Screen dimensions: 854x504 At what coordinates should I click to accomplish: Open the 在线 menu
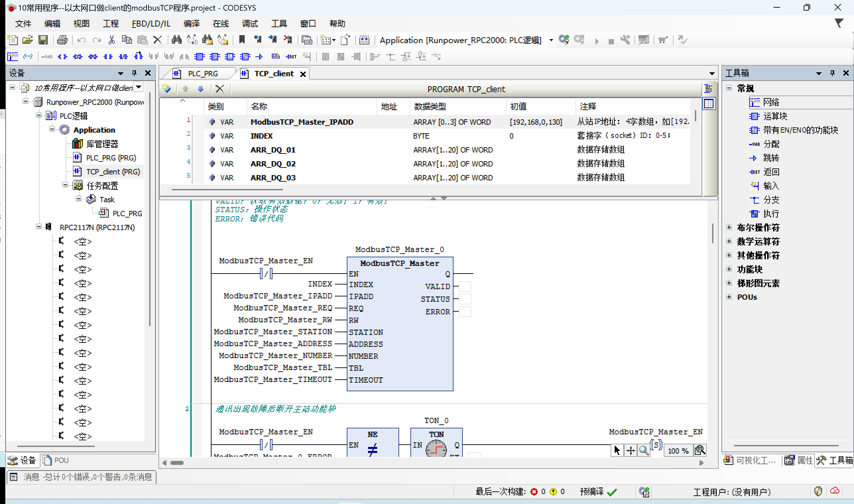tap(220, 24)
